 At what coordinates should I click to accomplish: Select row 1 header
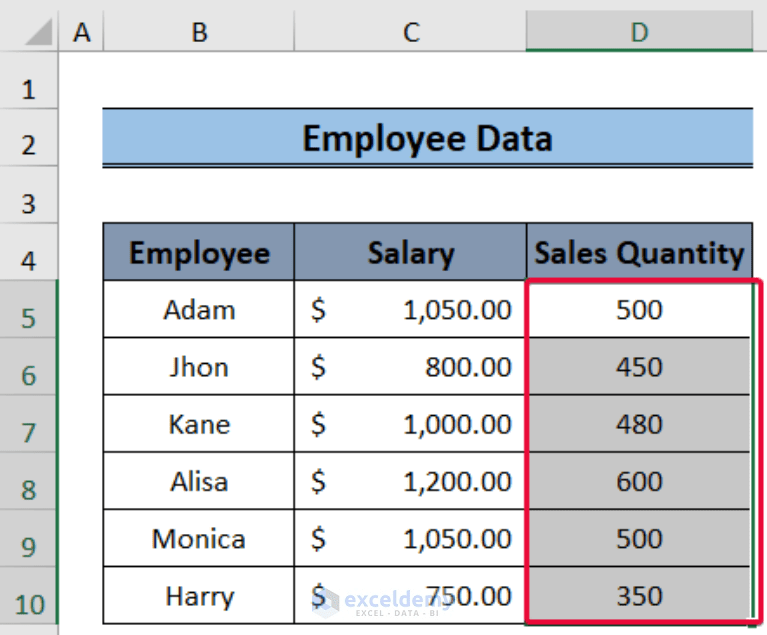(29, 80)
